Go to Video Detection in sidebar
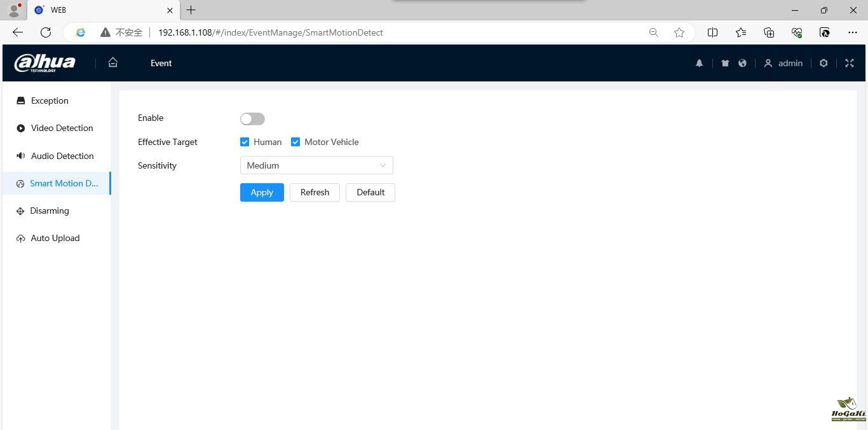 coord(62,128)
